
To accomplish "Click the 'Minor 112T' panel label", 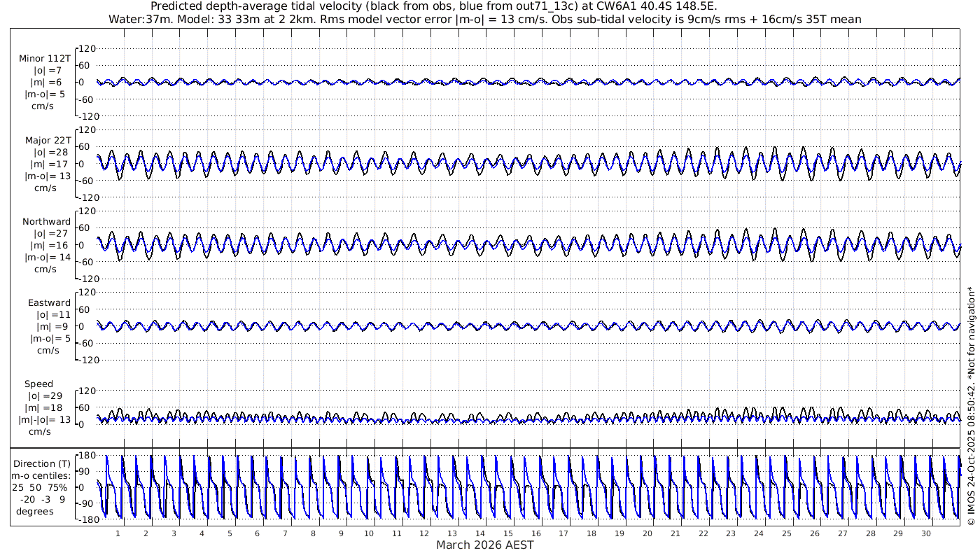I will [45, 58].
